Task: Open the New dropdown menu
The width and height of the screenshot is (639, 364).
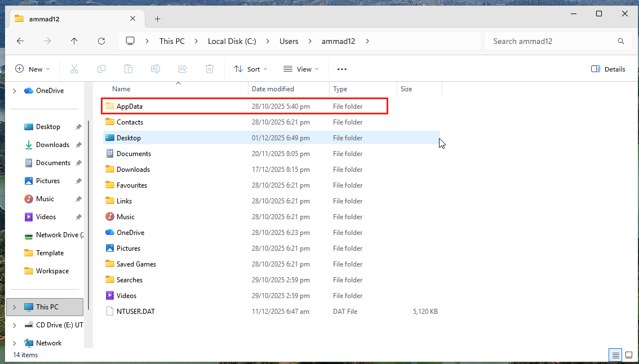Action: point(32,69)
